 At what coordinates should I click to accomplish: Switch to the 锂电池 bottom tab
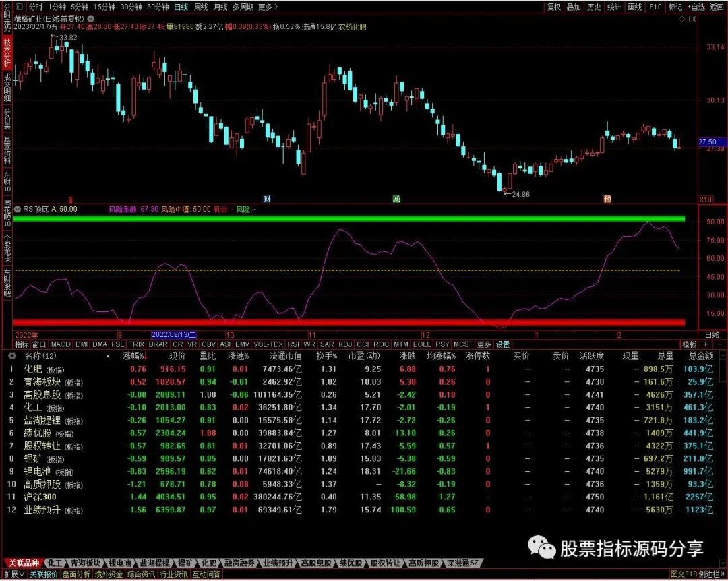[x=120, y=563]
